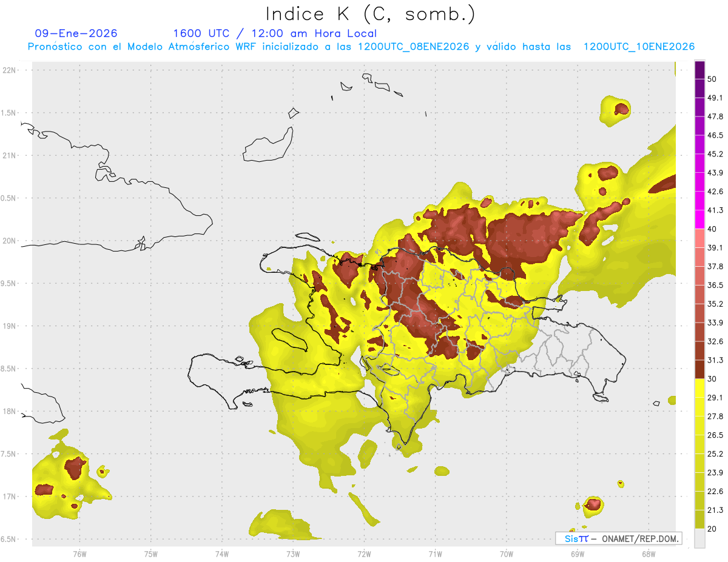Click the "68W" longitude axis label

tap(648, 554)
